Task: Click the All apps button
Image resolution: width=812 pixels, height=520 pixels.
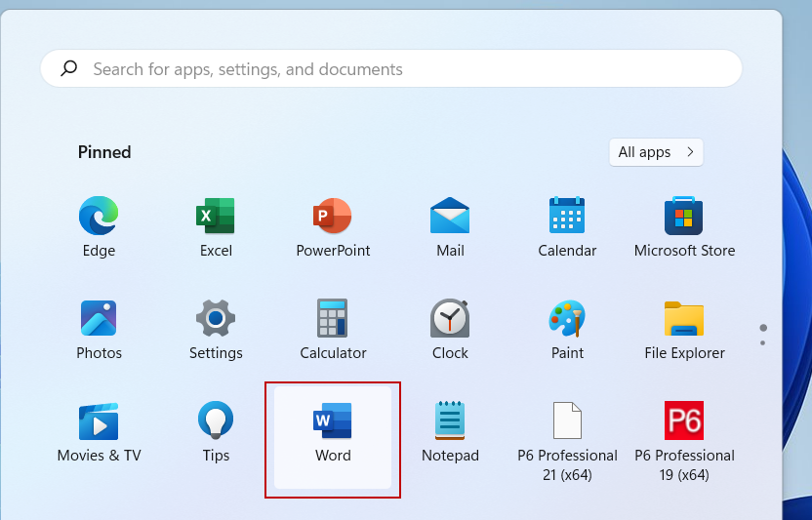Action: (655, 152)
